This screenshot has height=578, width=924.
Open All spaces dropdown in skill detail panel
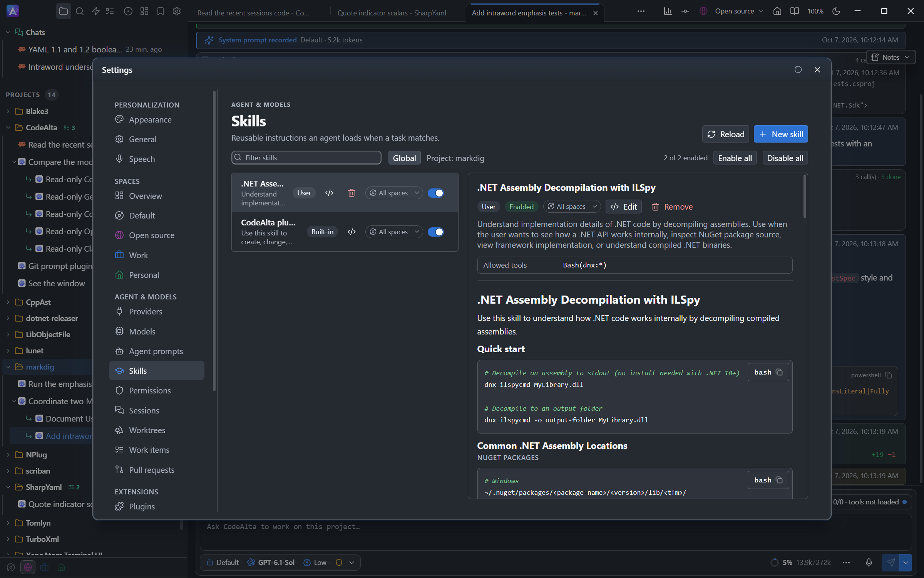point(572,207)
